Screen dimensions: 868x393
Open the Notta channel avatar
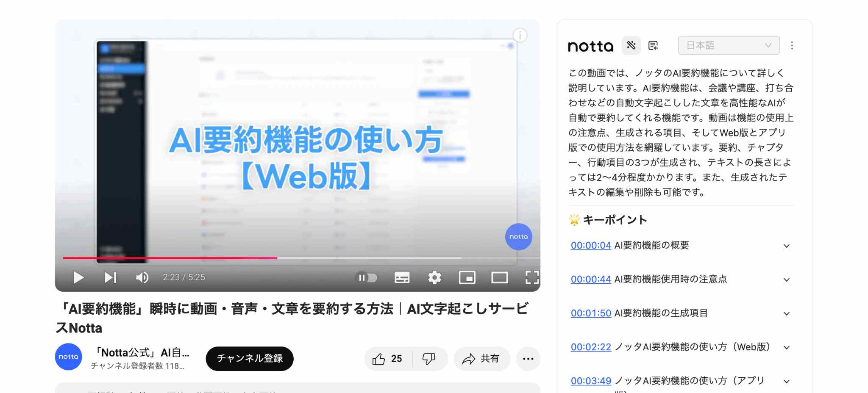[68, 357]
